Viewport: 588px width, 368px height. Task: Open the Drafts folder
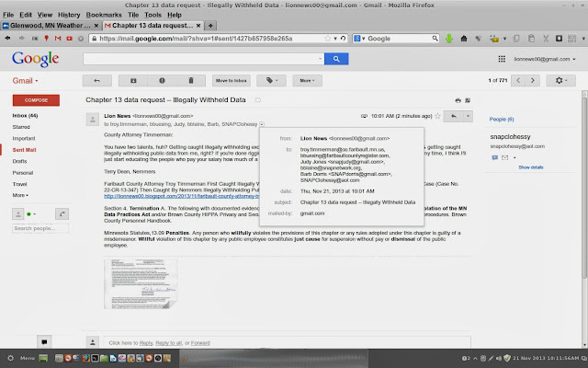(x=19, y=162)
